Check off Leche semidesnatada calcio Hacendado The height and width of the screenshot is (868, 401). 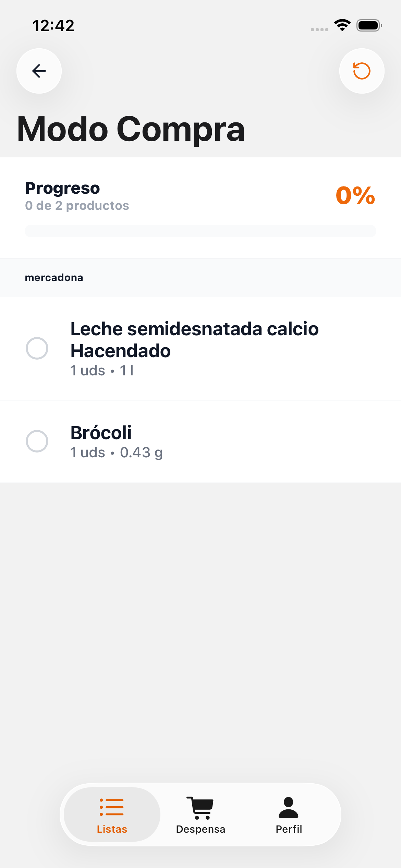click(x=37, y=348)
